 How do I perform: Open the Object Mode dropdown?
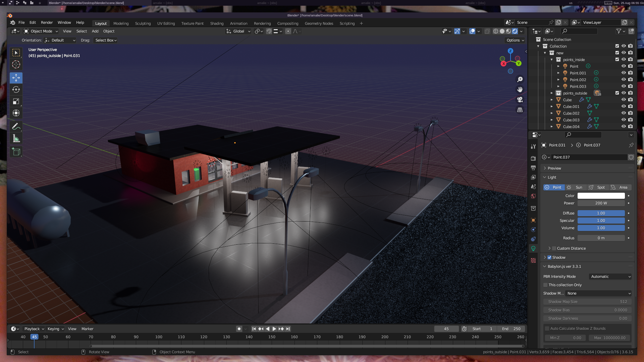(41, 31)
